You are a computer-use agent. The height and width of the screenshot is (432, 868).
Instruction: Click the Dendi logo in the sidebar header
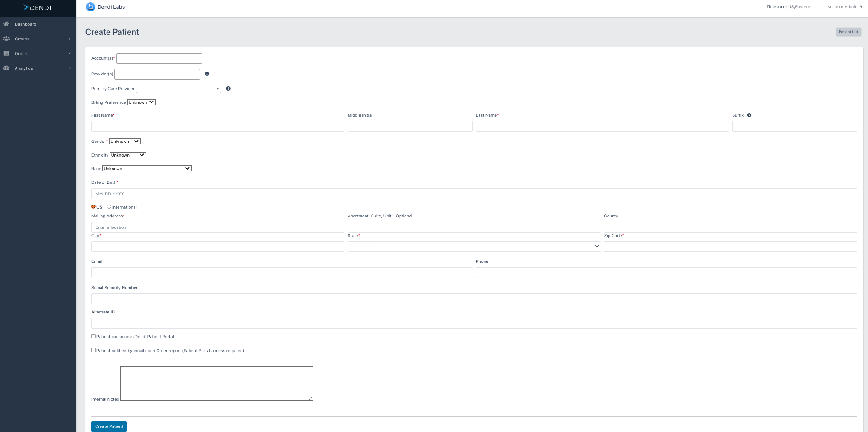37,8
